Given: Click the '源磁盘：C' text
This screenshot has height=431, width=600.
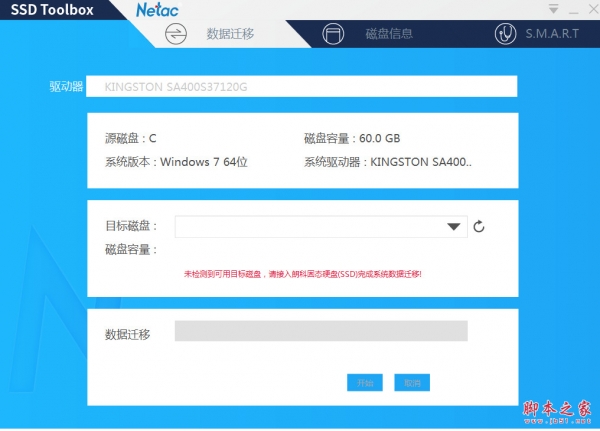Looking at the screenshot, I should (x=130, y=138).
